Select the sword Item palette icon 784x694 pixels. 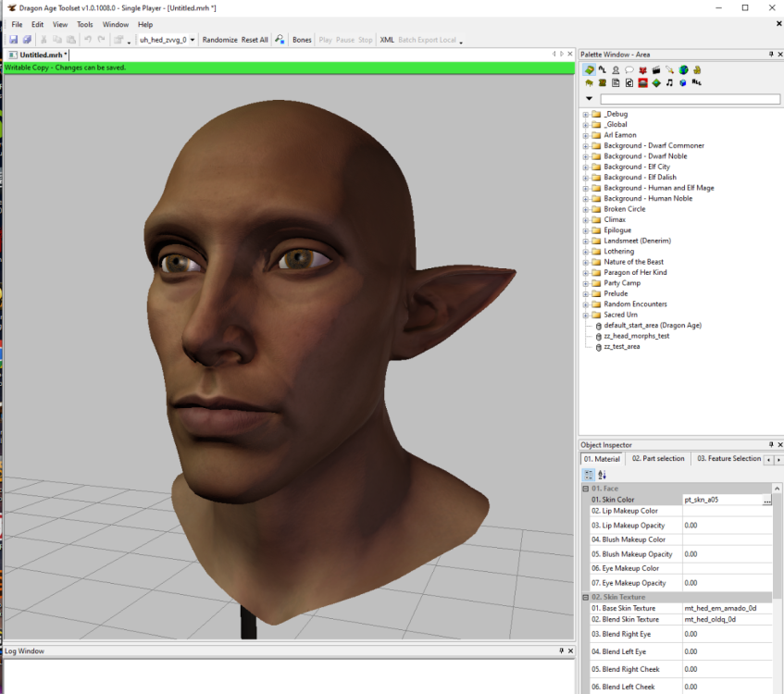click(669, 69)
